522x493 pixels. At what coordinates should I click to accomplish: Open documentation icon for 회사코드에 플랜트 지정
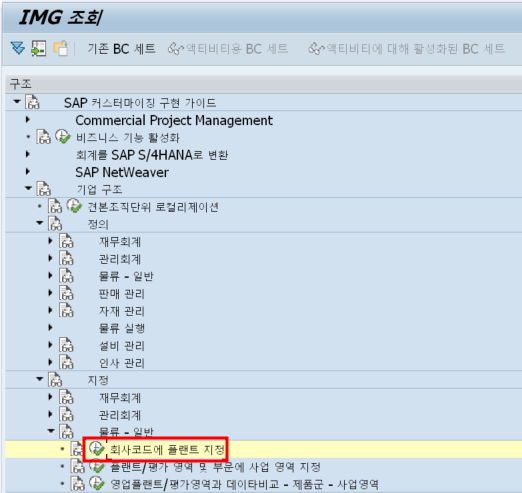click(x=77, y=449)
